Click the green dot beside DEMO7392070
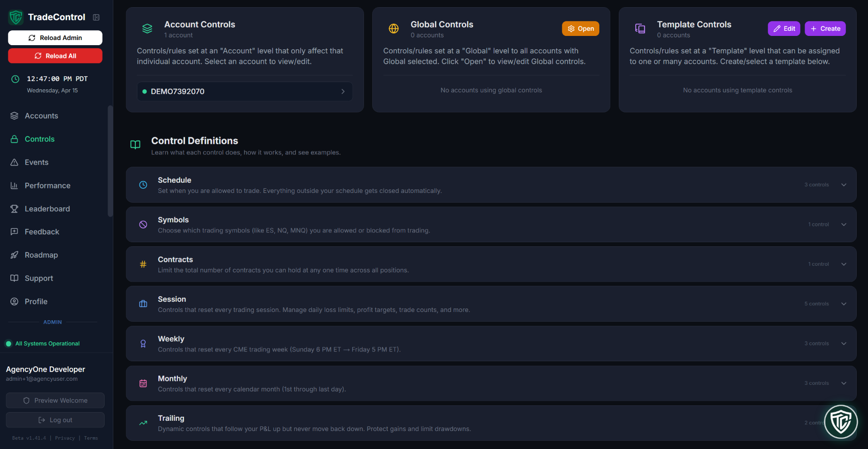 tap(145, 91)
